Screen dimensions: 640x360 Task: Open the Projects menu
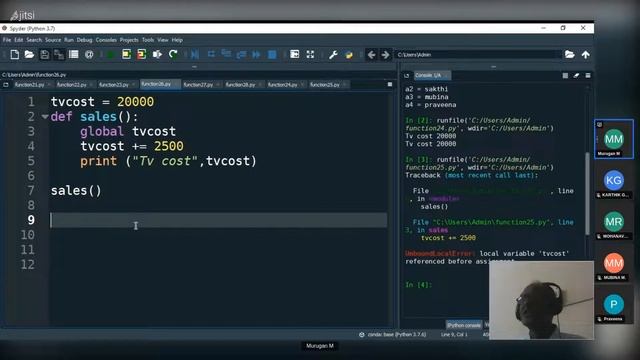129,40
